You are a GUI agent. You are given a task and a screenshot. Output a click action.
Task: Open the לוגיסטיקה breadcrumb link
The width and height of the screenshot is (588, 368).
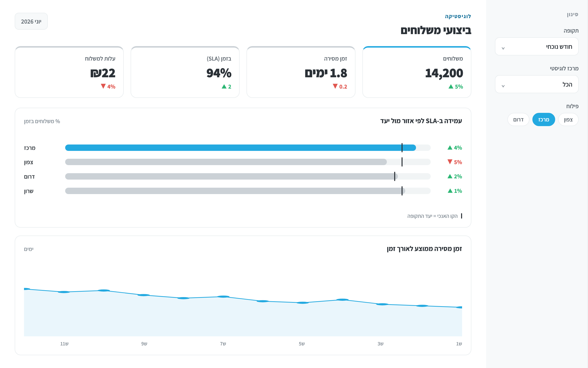tap(458, 16)
